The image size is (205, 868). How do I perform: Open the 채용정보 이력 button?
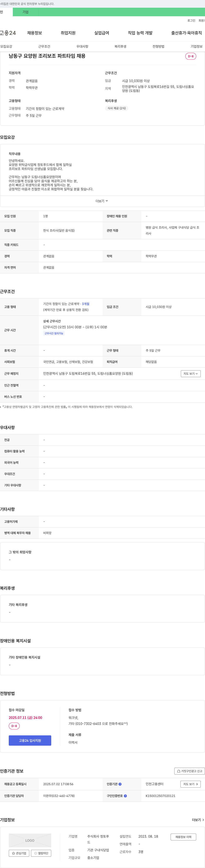[183, 837]
